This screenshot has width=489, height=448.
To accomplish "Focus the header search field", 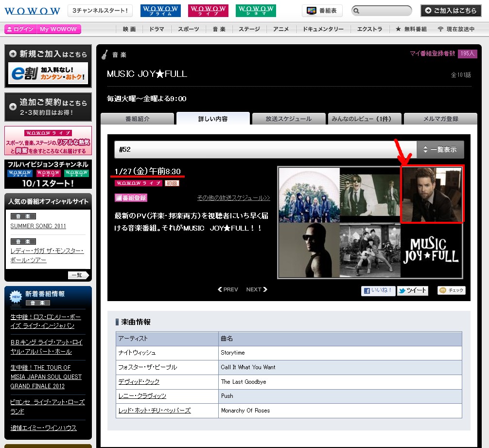I will [x=382, y=11].
